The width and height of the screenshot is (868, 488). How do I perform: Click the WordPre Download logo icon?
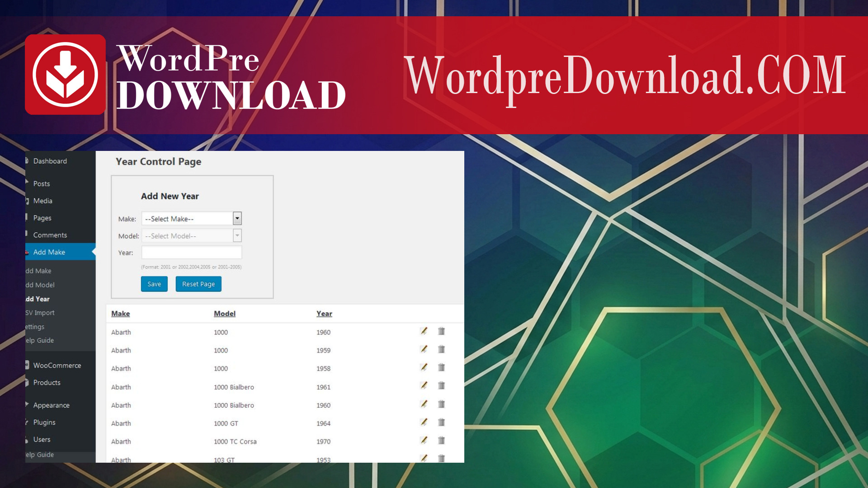click(x=65, y=75)
